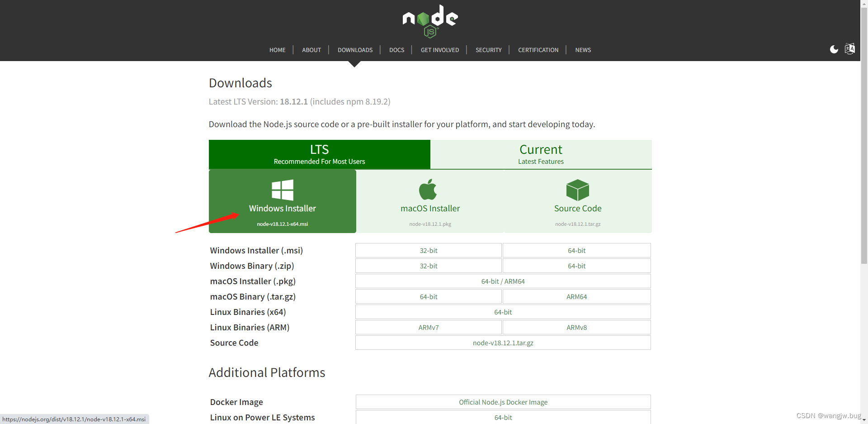868x424 pixels.
Task: Download the 64-bit Windows Installer msi
Action: (x=576, y=250)
